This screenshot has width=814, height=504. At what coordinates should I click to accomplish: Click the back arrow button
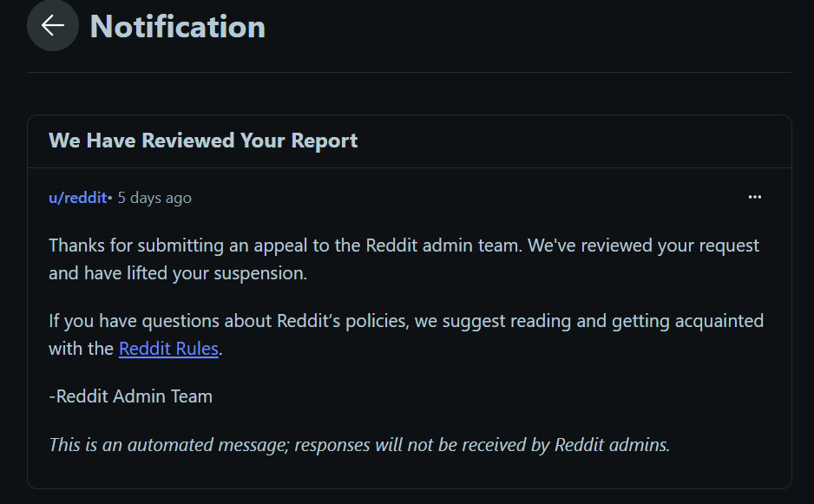tap(53, 26)
